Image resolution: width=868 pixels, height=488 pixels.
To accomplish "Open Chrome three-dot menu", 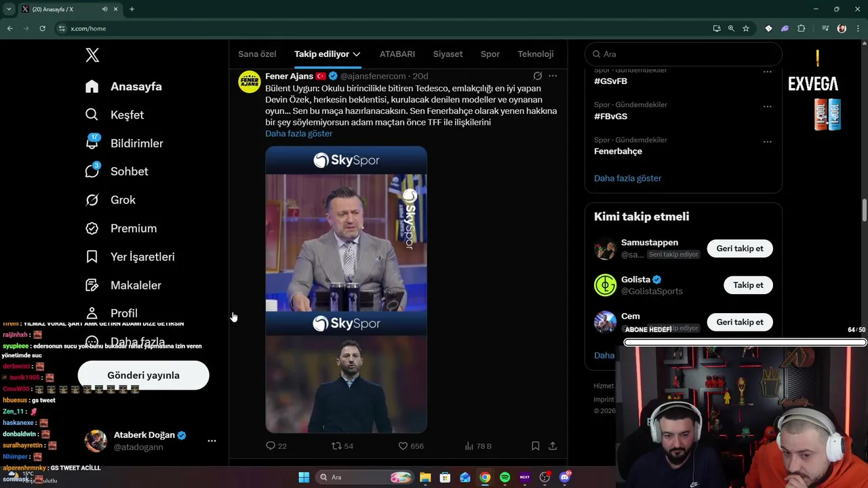I will 857,28.
